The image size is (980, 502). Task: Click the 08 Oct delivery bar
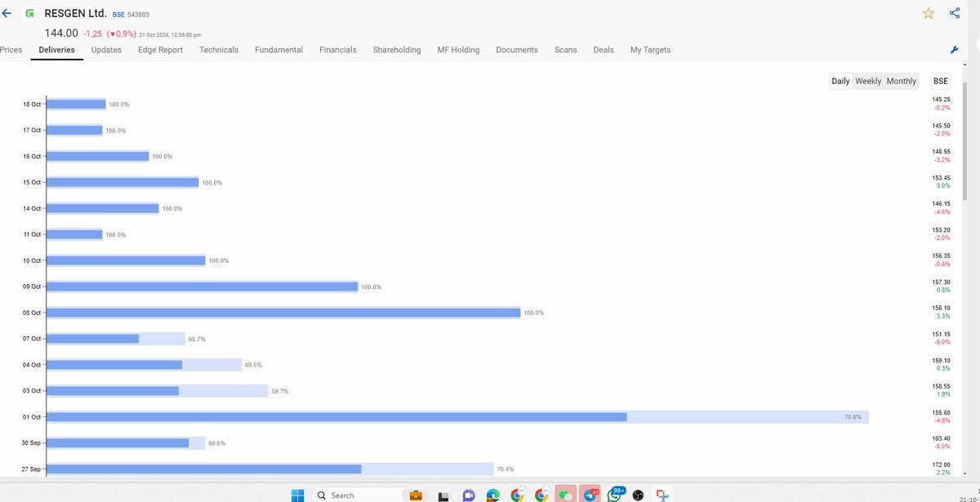click(283, 313)
